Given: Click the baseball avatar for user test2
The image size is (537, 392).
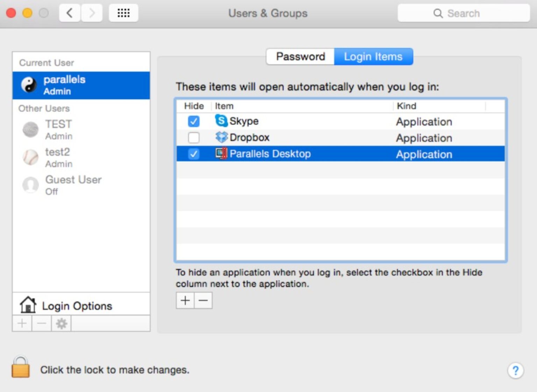Looking at the screenshot, I should (x=31, y=157).
